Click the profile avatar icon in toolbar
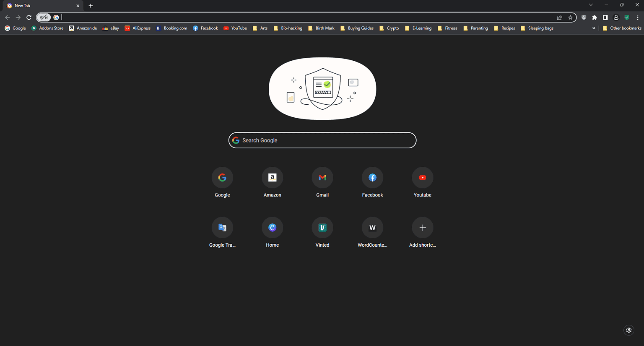The width and height of the screenshot is (644, 346). (616, 18)
